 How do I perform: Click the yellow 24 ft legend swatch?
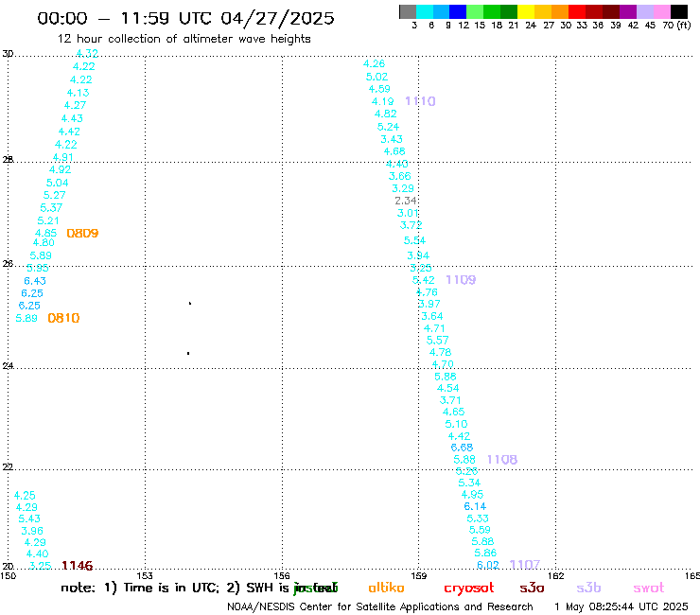pyautogui.click(x=526, y=11)
